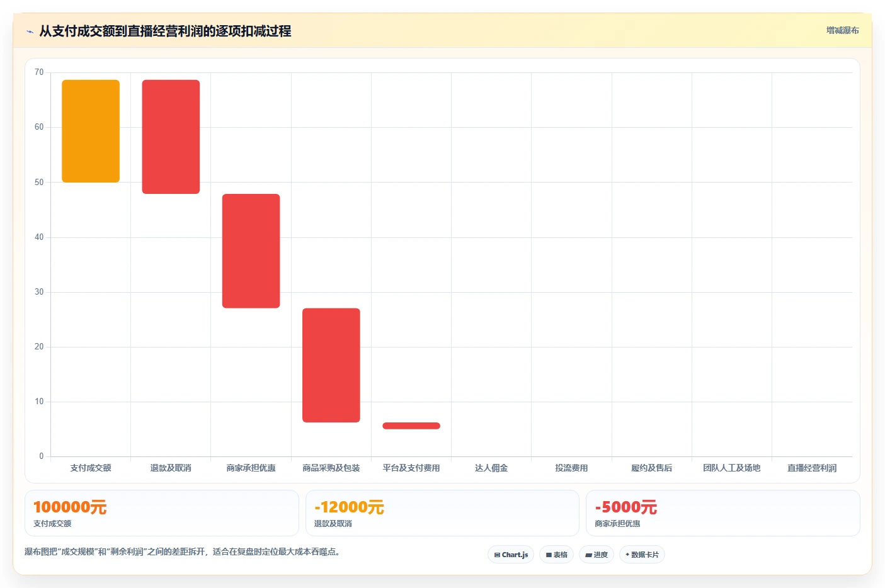Click the y-axis value 40
Viewport: 885px width, 588px height.
39,237
